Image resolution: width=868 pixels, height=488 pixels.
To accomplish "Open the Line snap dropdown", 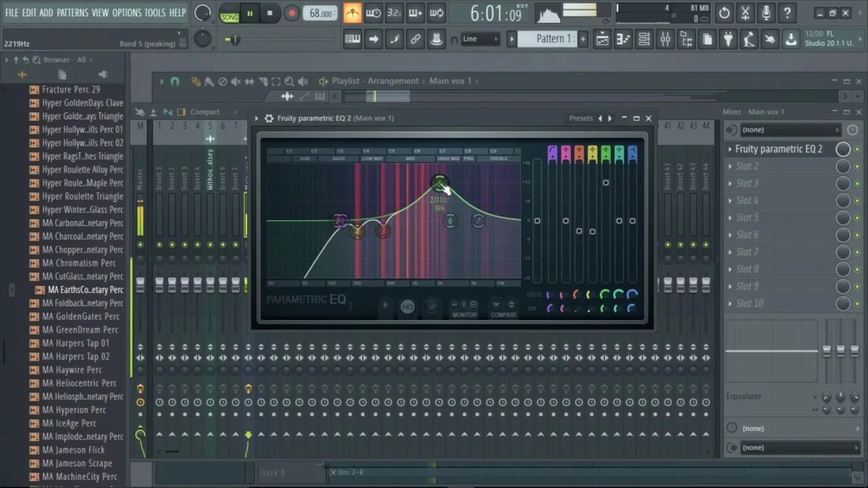I will pyautogui.click(x=479, y=39).
